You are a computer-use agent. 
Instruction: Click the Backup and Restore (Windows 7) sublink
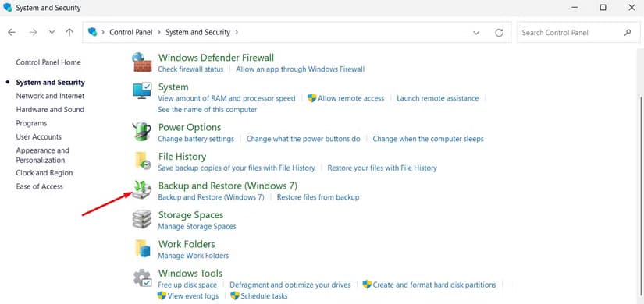tap(211, 197)
